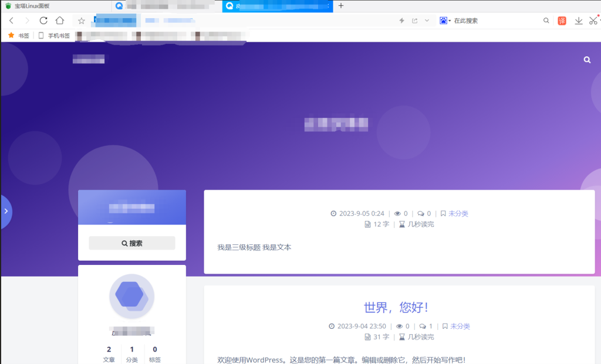Viewport: 601px width, 364px height.
Task: Bookmark the page with the star icon
Action: click(x=82, y=21)
